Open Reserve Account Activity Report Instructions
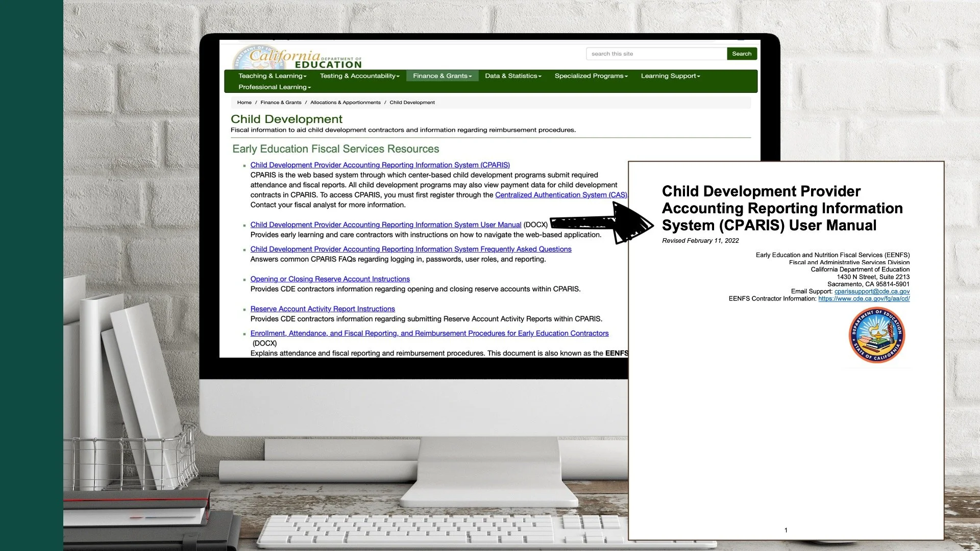The image size is (980, 551). point(322,309)
